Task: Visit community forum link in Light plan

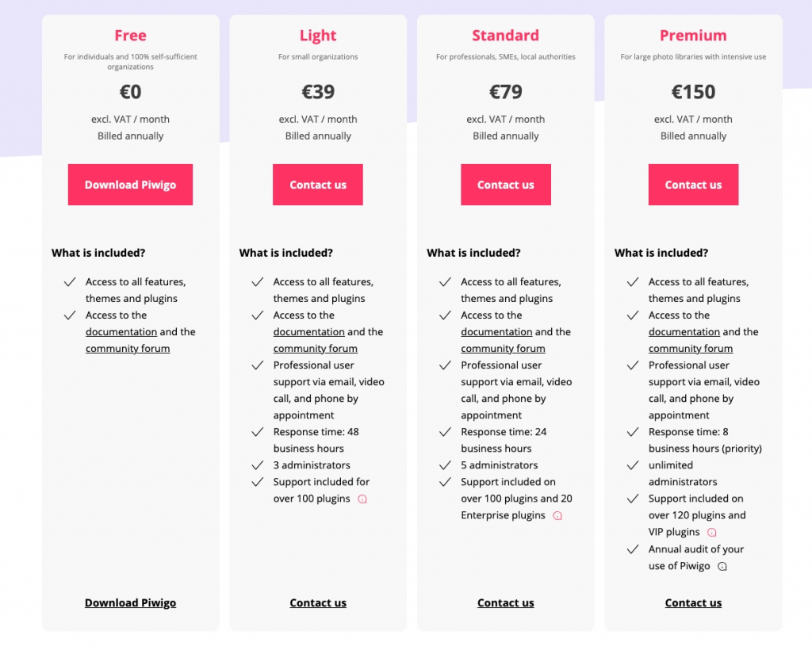Action: pos(316,349)
